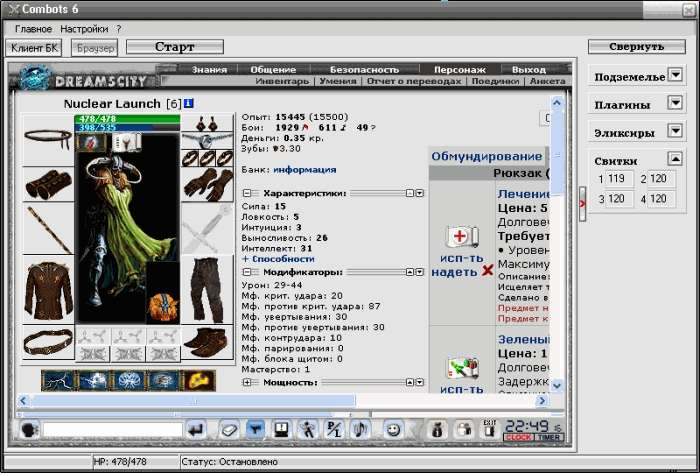This screenshot has width=700, height=473.
Task: Switch to the red CLOCK mode
Action: [518, 437]
